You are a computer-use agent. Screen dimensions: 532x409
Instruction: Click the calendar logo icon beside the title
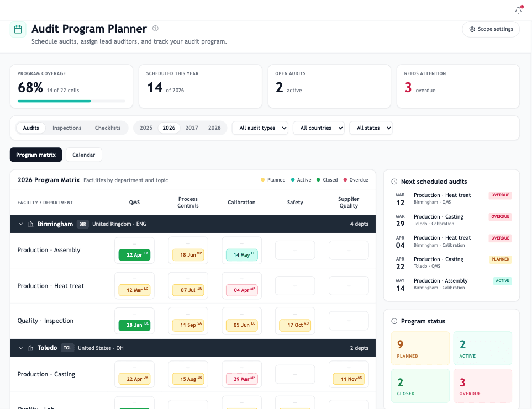pyautogui.click(x=18, y=29)
